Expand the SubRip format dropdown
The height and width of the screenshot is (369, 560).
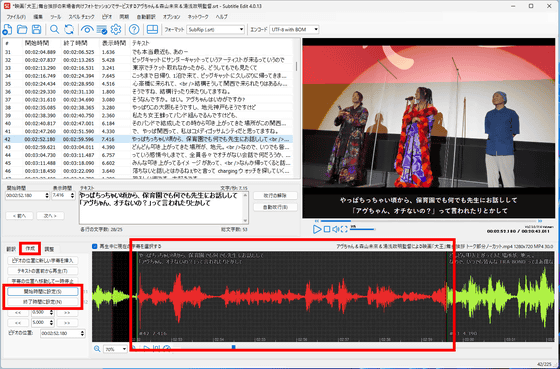click(x=216, y=29)
